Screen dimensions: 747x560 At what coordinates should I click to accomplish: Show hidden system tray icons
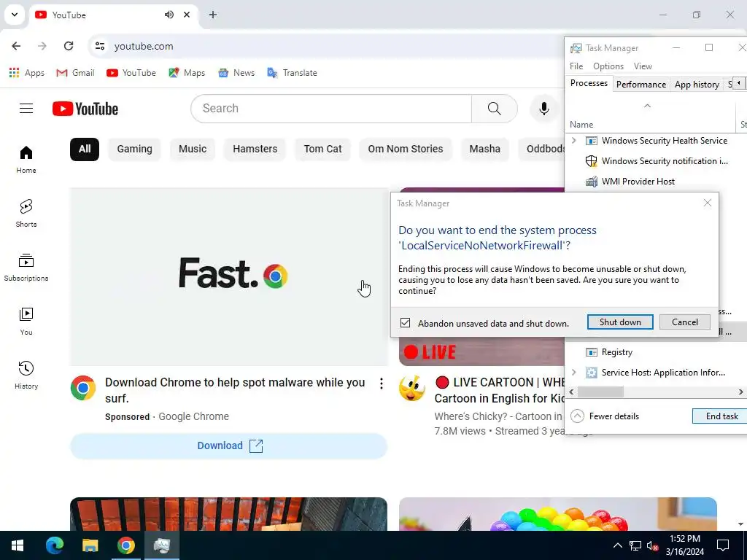point(617,545)
